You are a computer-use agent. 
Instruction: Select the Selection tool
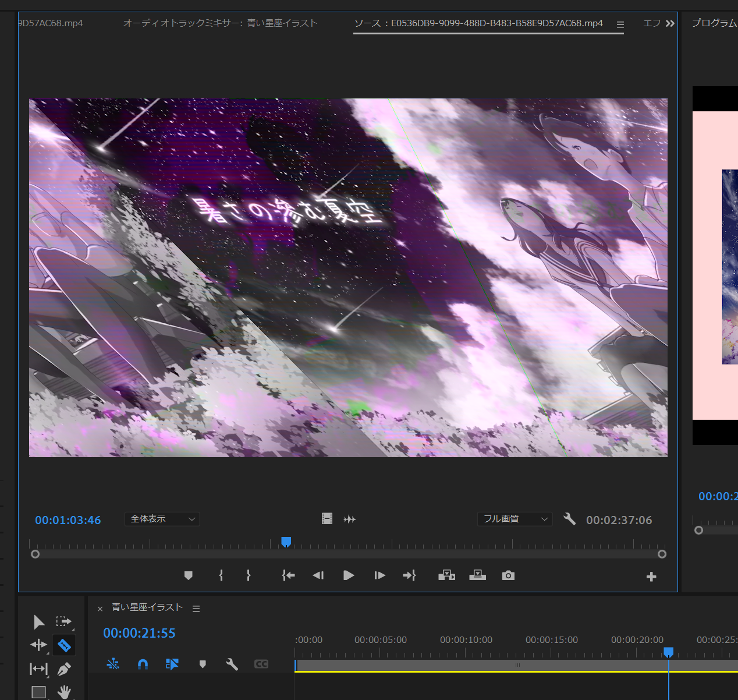click(x=38, y=622)
